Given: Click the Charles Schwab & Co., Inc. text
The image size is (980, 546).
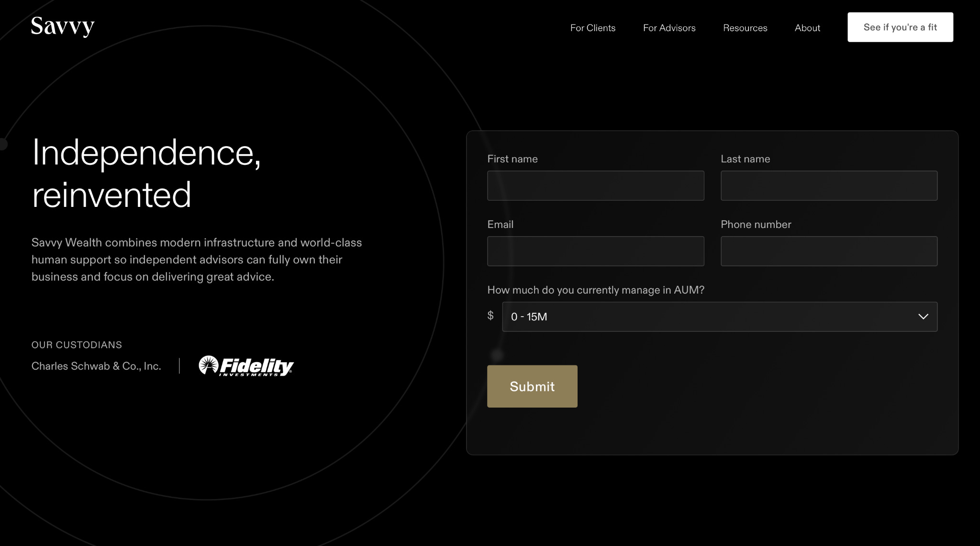Looking at the screenshot, I should click(96, 366).
